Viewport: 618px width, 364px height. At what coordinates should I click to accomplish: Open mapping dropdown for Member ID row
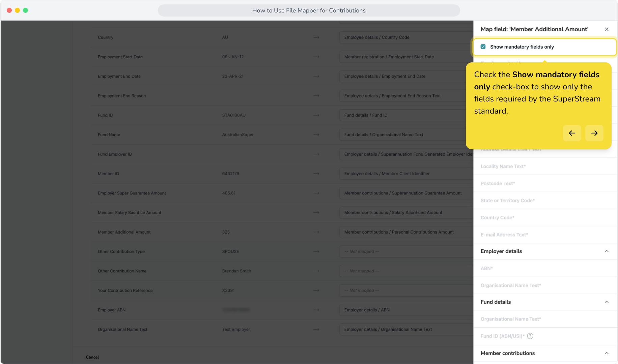point(406,174)
